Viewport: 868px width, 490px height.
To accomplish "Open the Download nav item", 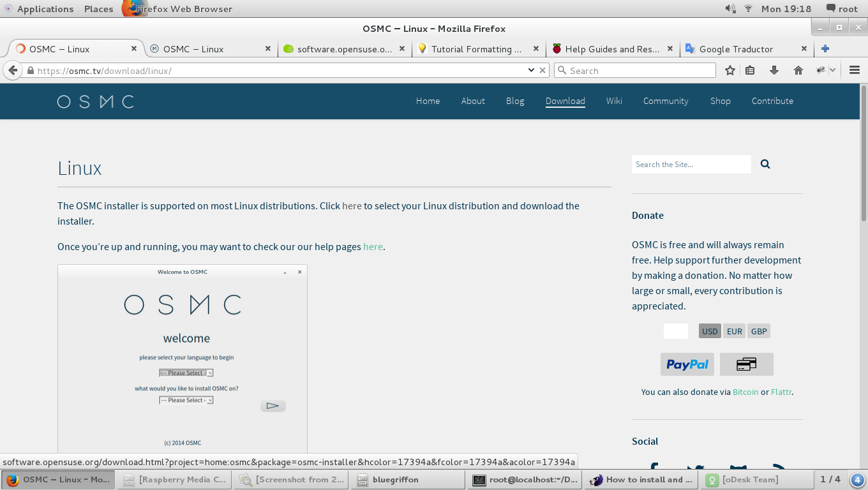I will [x=565, y=101].
